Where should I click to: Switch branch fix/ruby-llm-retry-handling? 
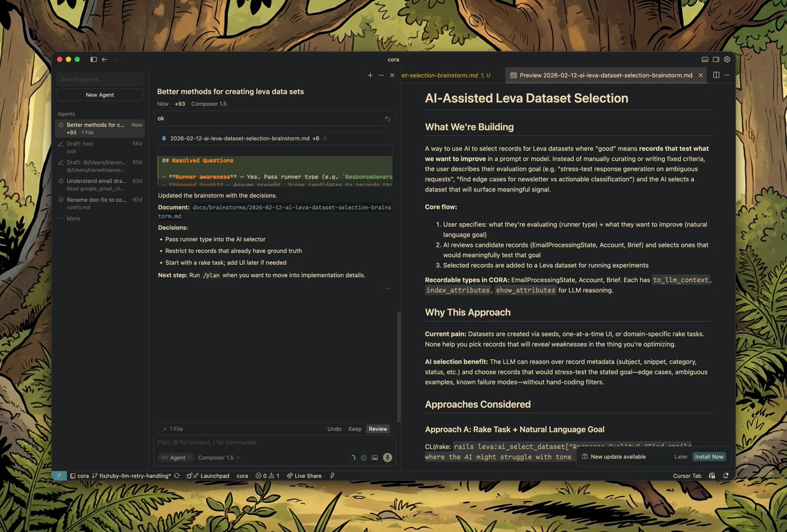tap(132, 476)
